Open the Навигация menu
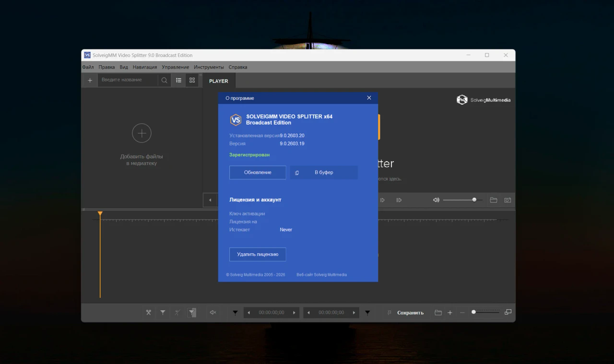 pyautogui.click(x=145, y=67)
